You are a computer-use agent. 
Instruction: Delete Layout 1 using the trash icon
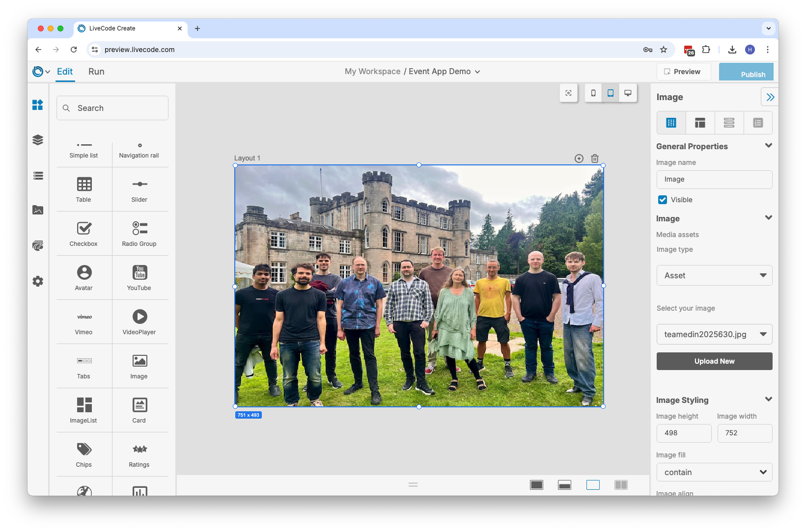pyautogui.click(x=595, y=159)
